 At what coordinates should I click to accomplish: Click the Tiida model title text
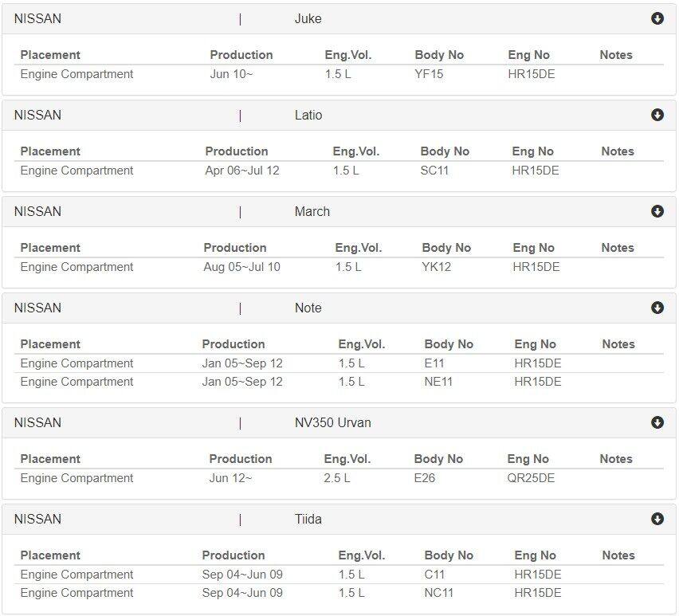click(308, 519)
